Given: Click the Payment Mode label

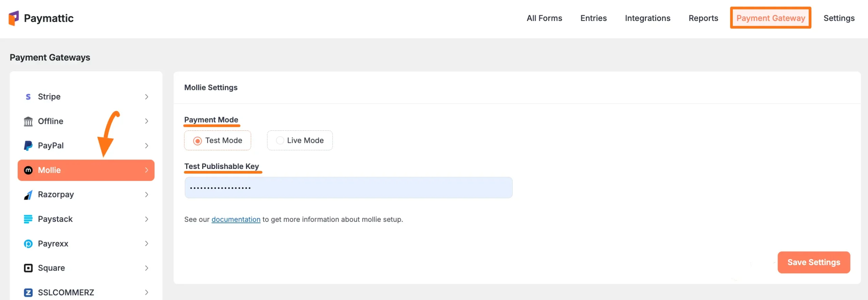Looking at the screenshot, I should 211,120.
